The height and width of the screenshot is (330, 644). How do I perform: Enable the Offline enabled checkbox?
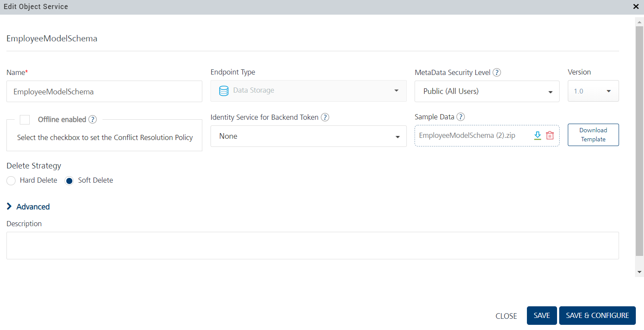[25, 119]
